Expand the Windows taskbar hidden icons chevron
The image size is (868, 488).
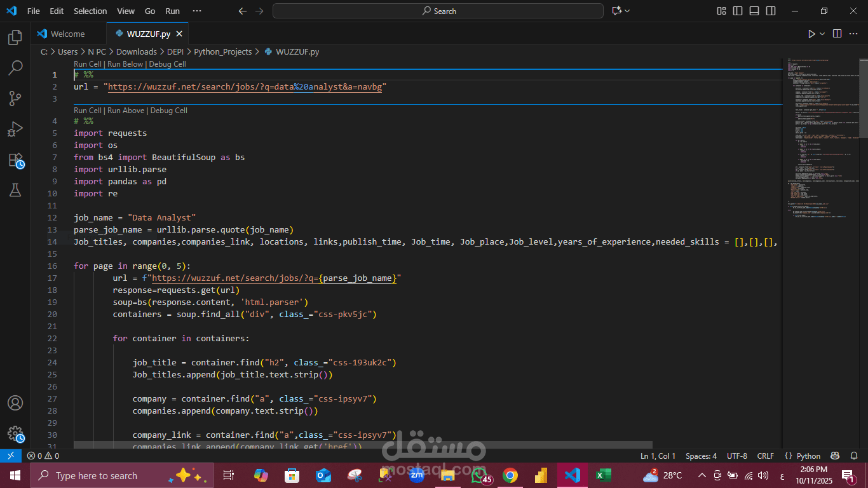pyautogui.click(x=701, y=475)
